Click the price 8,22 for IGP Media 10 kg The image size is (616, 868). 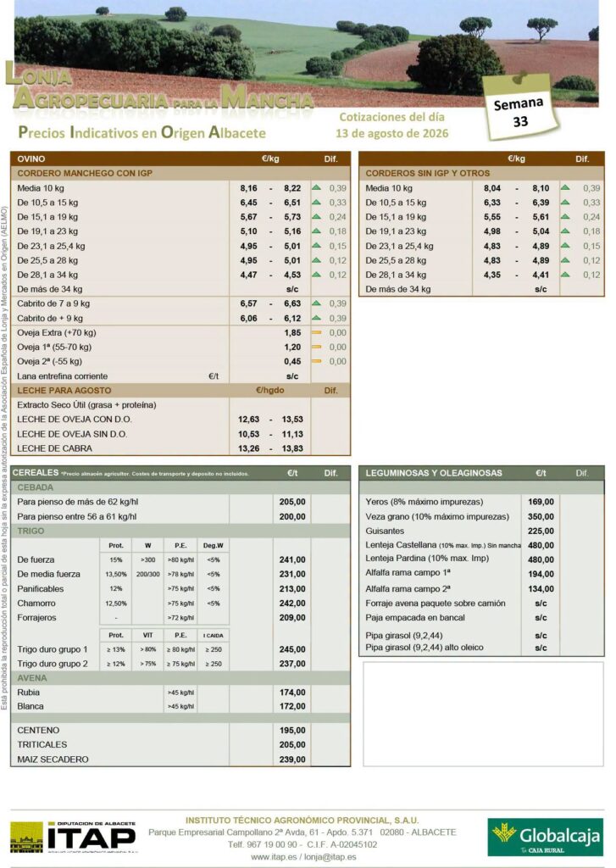(x=292, y=188)
